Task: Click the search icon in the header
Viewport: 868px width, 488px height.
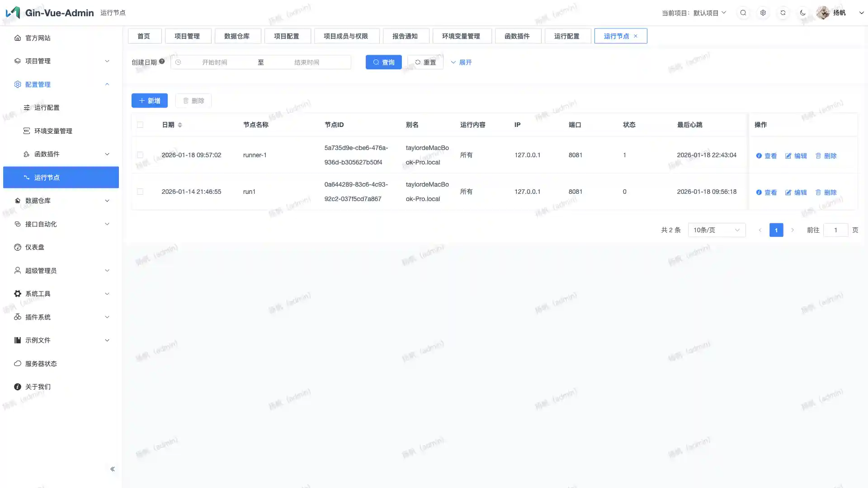Action: click(x=743, y=13)
